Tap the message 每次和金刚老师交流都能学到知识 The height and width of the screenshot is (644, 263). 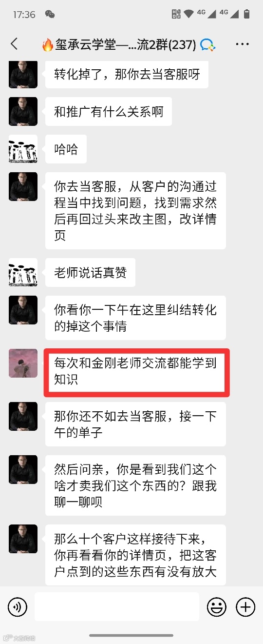pos(136,371)
